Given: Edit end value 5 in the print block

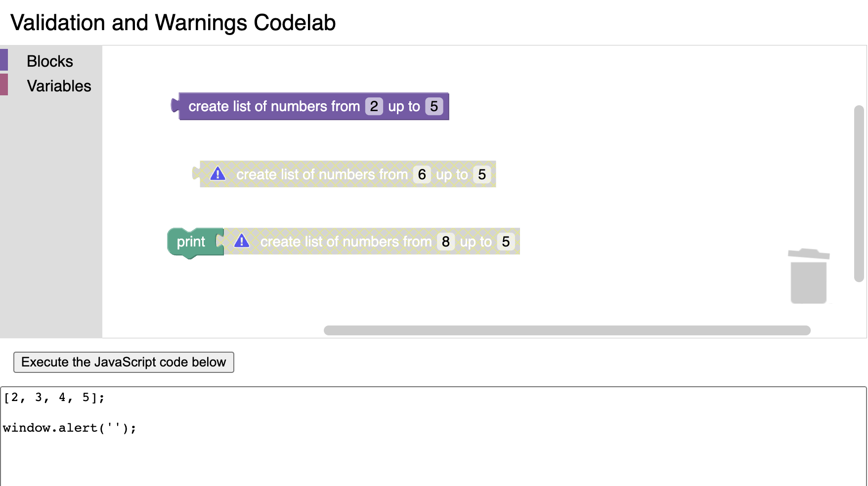Looking at the screenshot, I should [x=506, y=242].
